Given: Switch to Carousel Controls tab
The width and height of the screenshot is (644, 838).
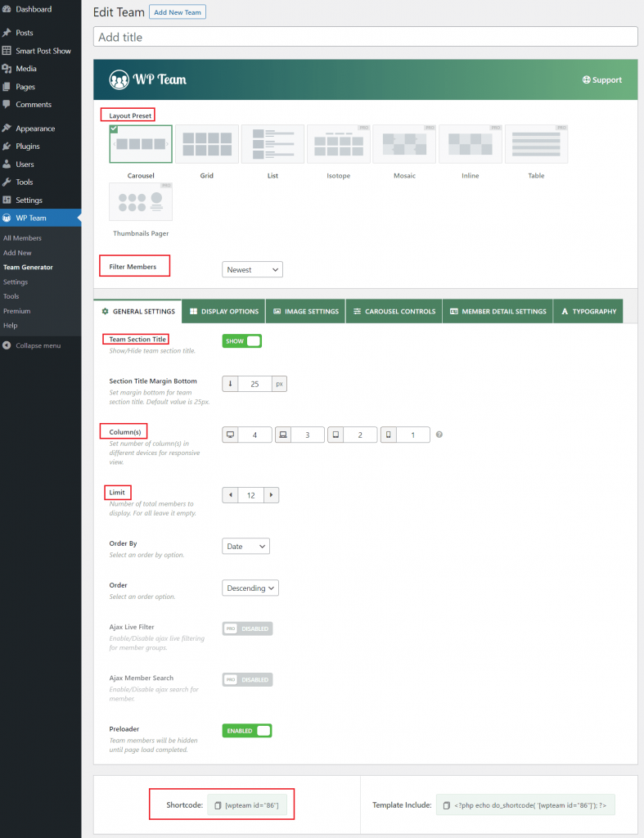Looking at the screenshot, I should click(394, 311).
